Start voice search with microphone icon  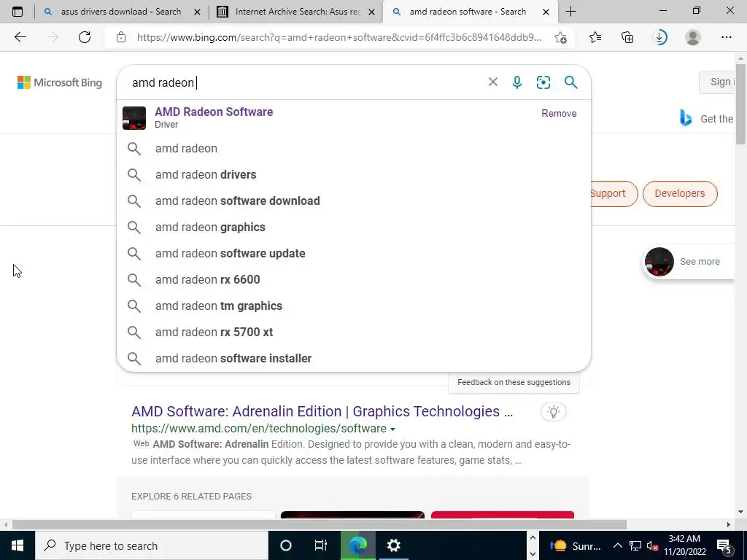pyautogui.click(x=517, y=82)
